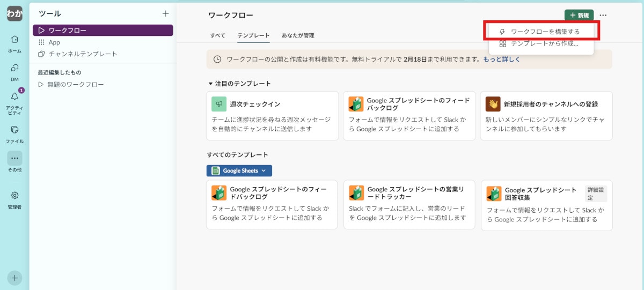The height and width of the screenshot is (290, 644).
Task: Switch to the すべて tab
Action: click(217, 35)
